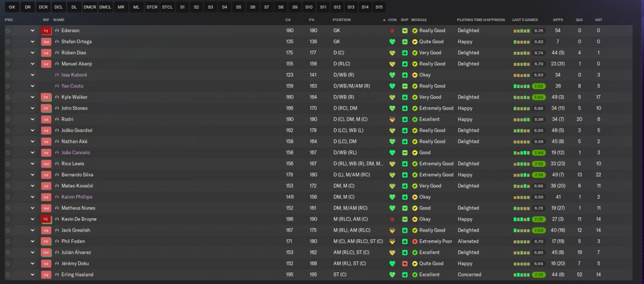Open the position dropdown arrow for Jérémy Doku
The width and height of the screenshot is (644, 284).
point(32,263)
